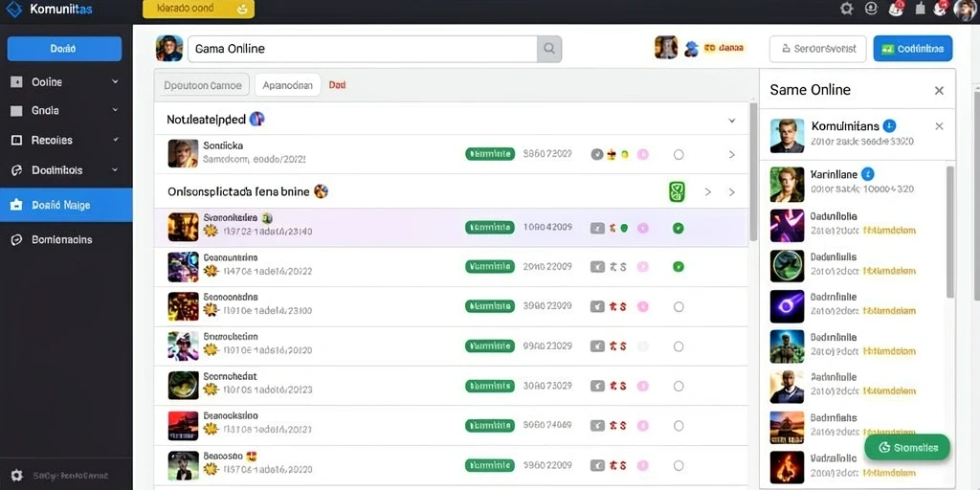Click the green shield icon in Onlsonsplictada header
Screen dimensions: 980x490
coord(678,191)
